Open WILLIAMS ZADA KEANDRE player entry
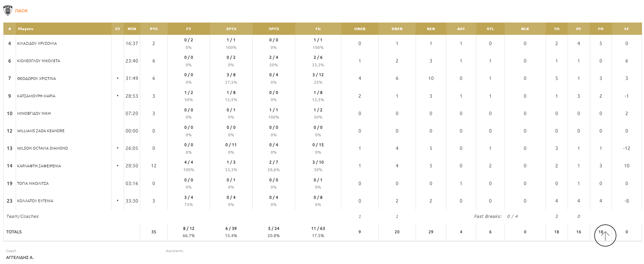 (x=41, y=131)
